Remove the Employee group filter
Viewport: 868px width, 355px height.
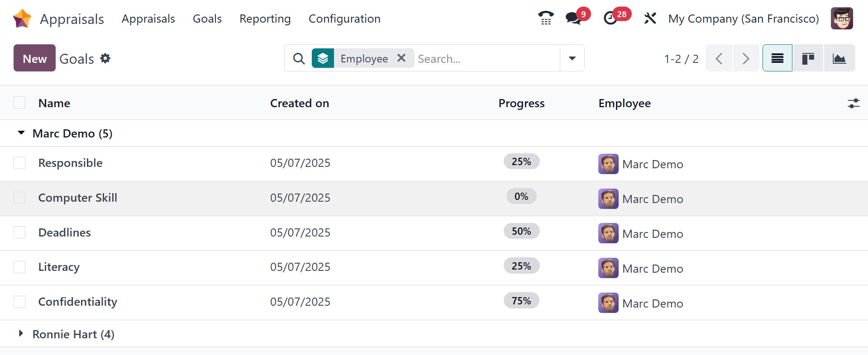401,58
